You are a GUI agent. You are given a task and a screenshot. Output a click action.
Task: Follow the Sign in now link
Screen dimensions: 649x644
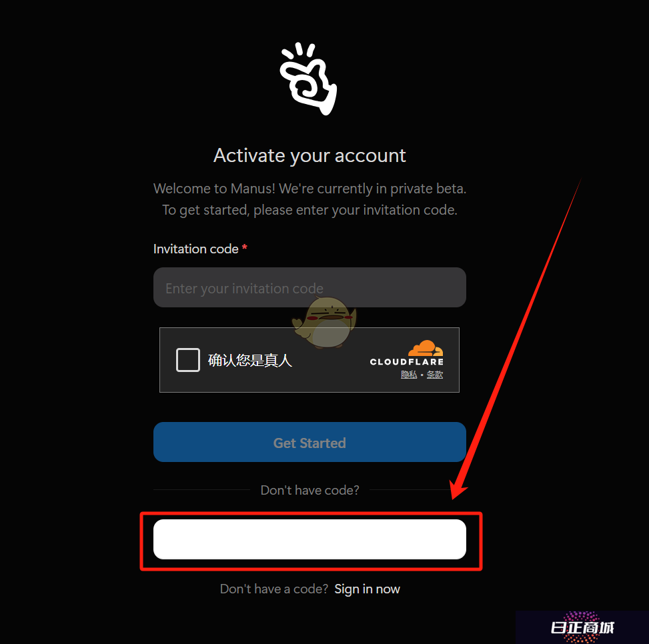pyautogui.click(x=367, y=589)
